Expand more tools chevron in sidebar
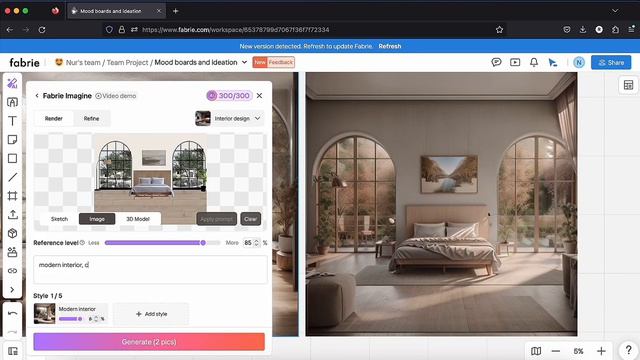640x360 pixels. [x=12, y=289]
